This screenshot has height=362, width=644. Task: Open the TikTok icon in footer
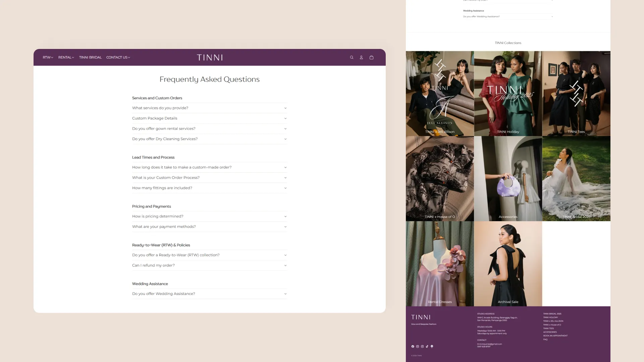[x=427, y=346]
